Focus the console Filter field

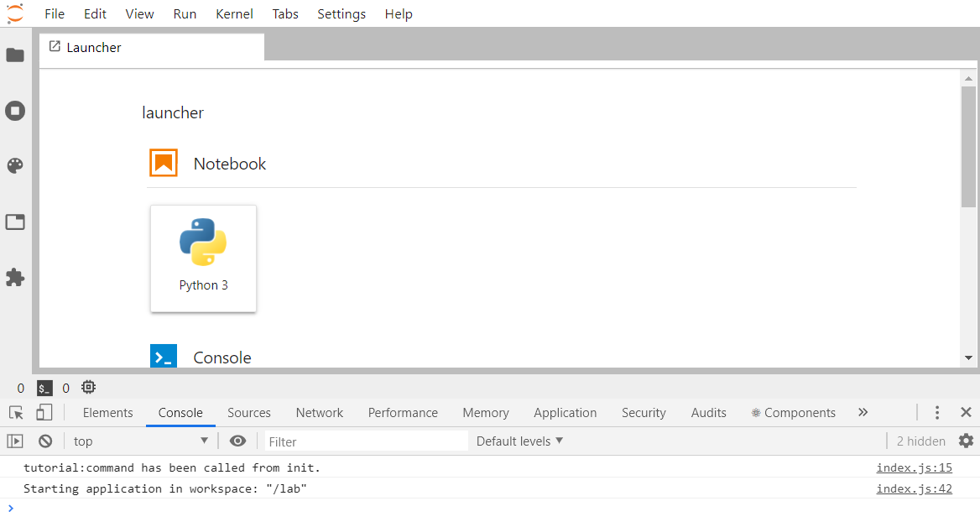click(x=367, y=441)
